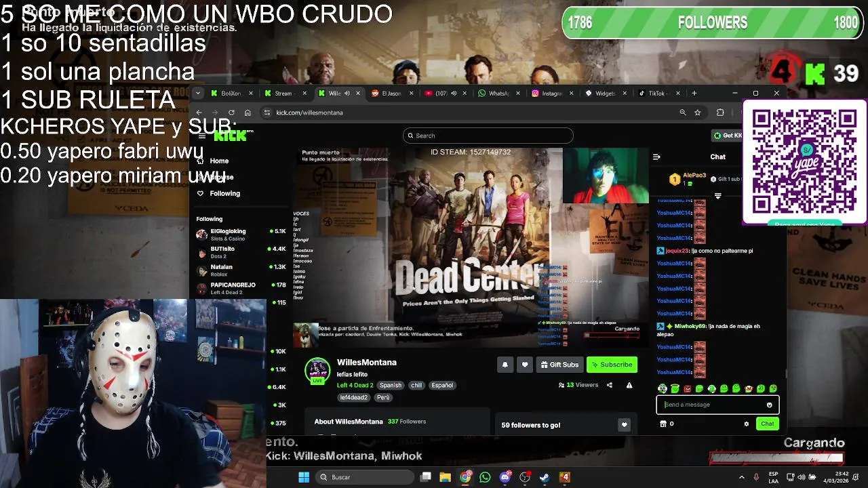868x488 pixels.
Task: Insert the last emote in quick row
Action: click(x=773, y=388)
